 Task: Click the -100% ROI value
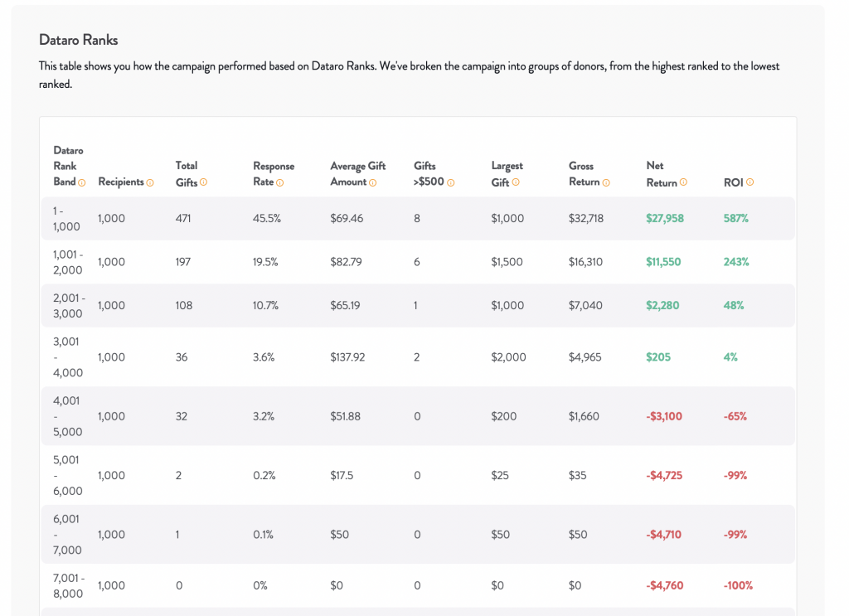[x=738, y=585]
